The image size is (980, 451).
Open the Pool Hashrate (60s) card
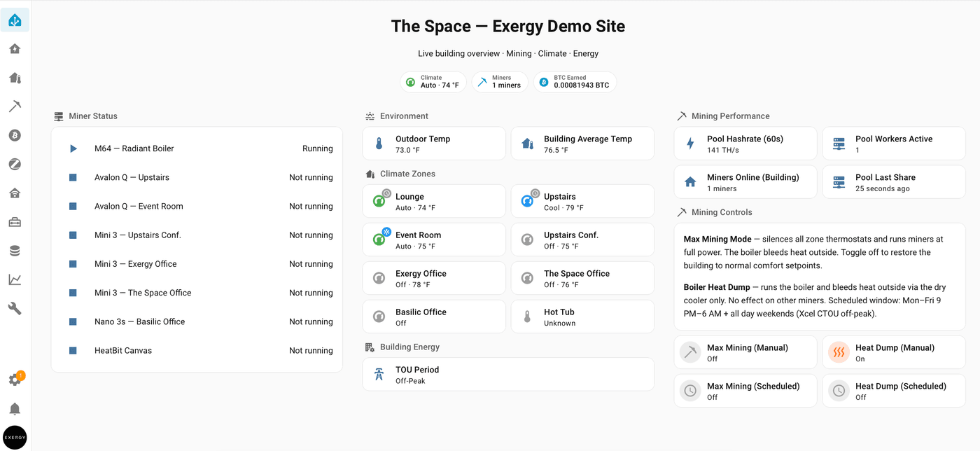pos(745,144)
